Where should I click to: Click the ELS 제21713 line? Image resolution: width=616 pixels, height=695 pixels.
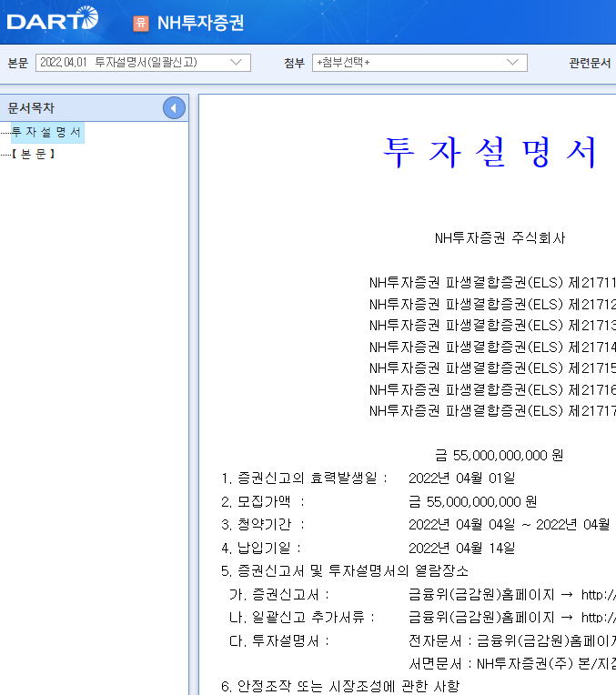click(492, 326)
